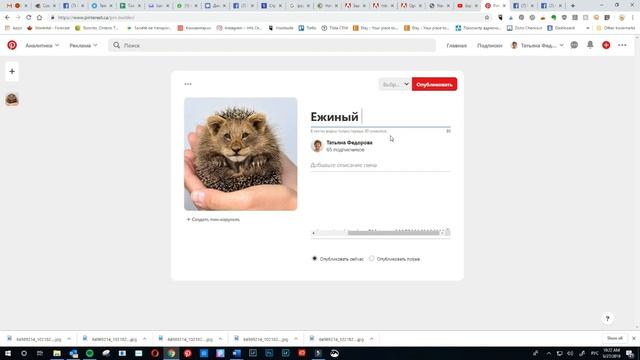This screenshot has width=640, height=360.
Task: Click the address bar URL
Action: coord(96,18)
